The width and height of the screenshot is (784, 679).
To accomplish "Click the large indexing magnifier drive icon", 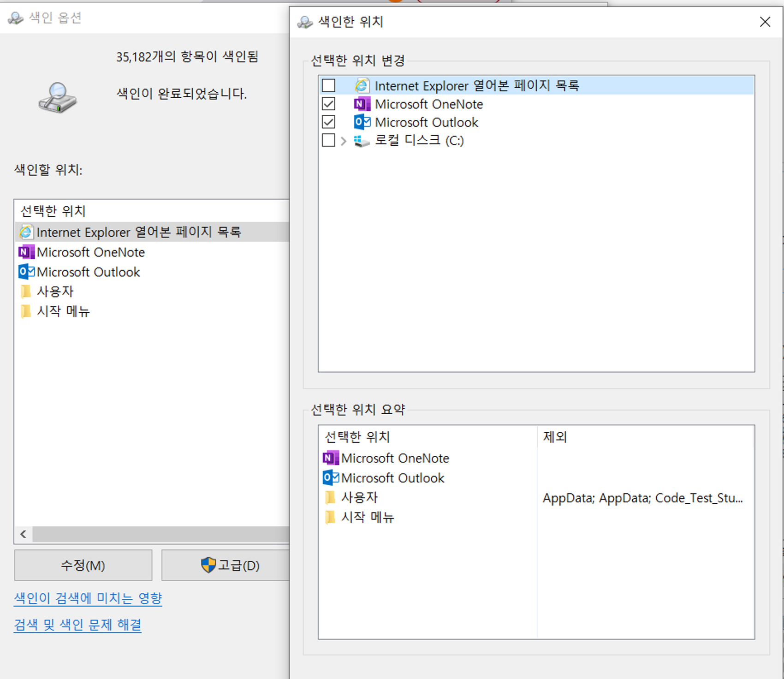I will [x=58, y=97].
